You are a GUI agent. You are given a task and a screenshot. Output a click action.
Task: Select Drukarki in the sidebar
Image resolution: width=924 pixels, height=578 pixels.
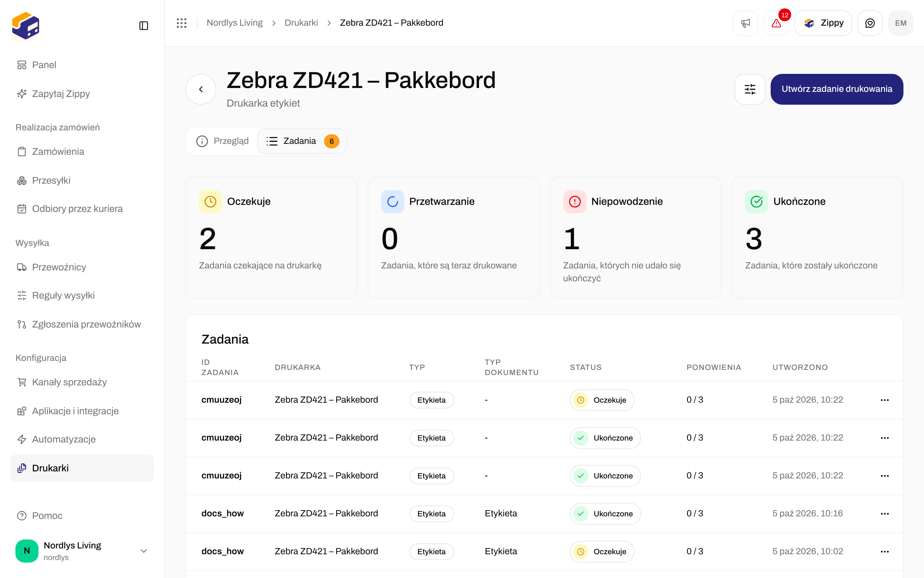click(x=82, y=468)
